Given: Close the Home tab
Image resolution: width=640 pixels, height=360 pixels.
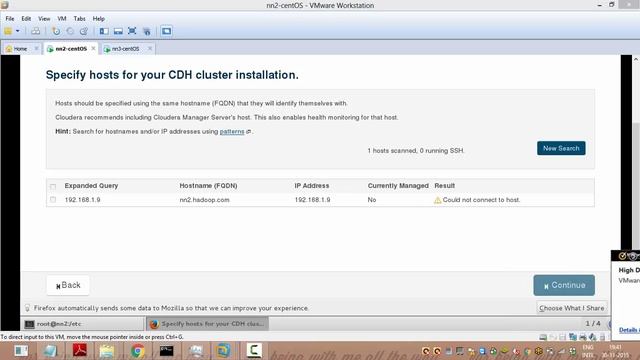Looking at the screenshot, I should click(36, 49).
